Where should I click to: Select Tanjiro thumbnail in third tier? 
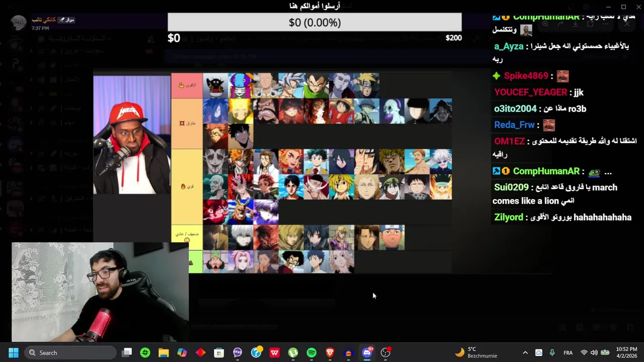pyautogui.click(x=266, y=187)
